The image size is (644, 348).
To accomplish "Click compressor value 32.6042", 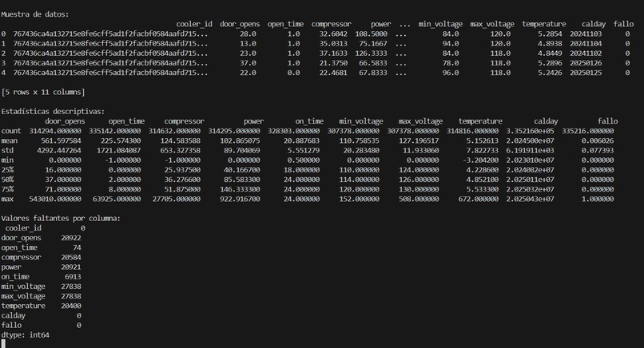I will coord(333,34).
